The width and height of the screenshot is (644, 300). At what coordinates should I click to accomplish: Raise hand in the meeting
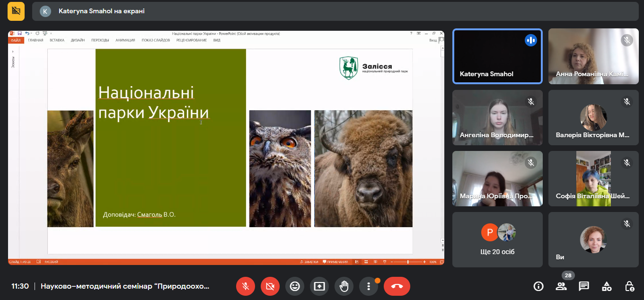pos(344,286)
